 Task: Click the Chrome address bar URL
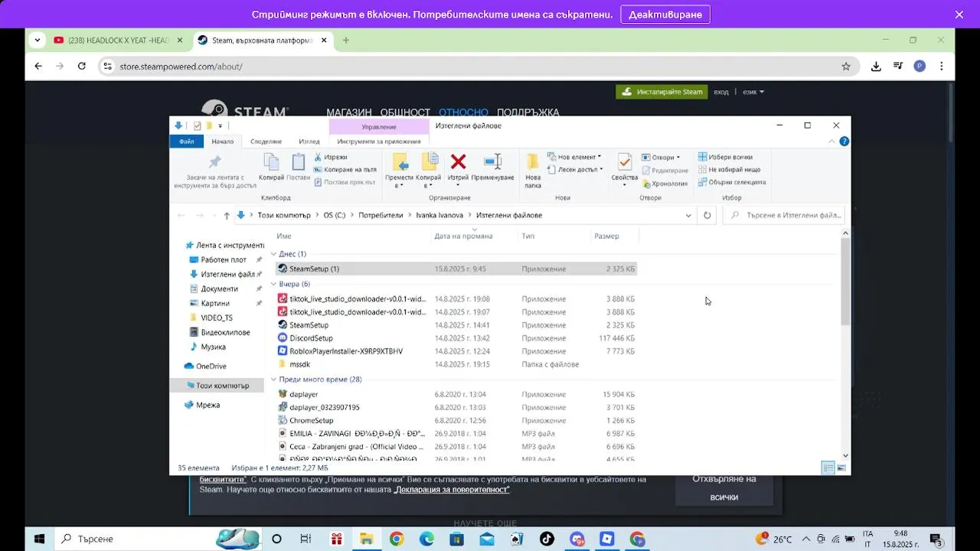[x=181, y=67]
